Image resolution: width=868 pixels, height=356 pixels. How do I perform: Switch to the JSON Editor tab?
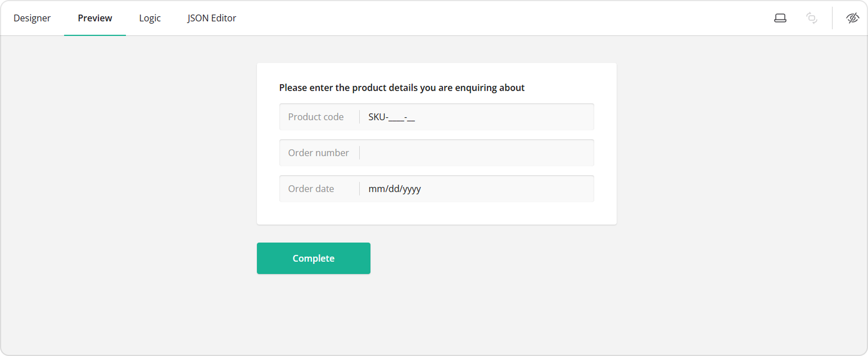click(x=211, y=17)
